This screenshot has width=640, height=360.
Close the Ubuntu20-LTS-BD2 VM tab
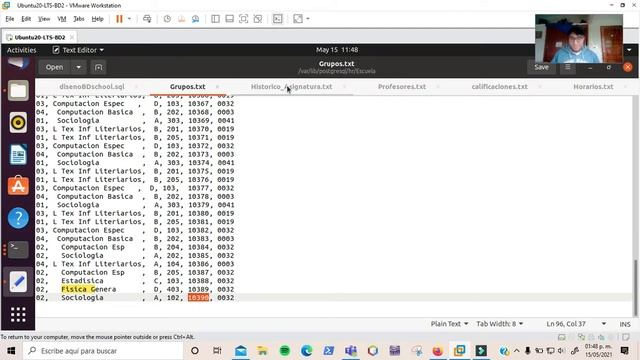click(x=72, y=37)
